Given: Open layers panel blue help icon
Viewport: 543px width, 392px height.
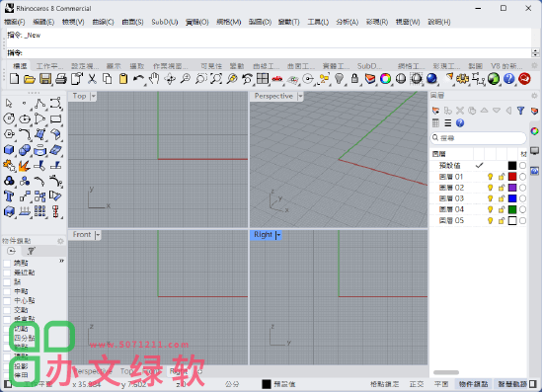Looking at the screenshot, I should tap(460, 123).
